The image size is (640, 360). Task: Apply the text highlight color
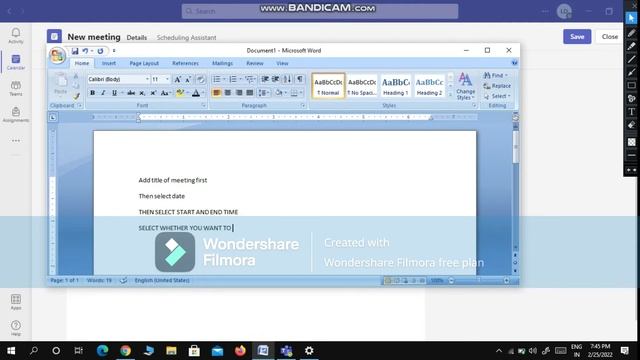tap(180, 93)
